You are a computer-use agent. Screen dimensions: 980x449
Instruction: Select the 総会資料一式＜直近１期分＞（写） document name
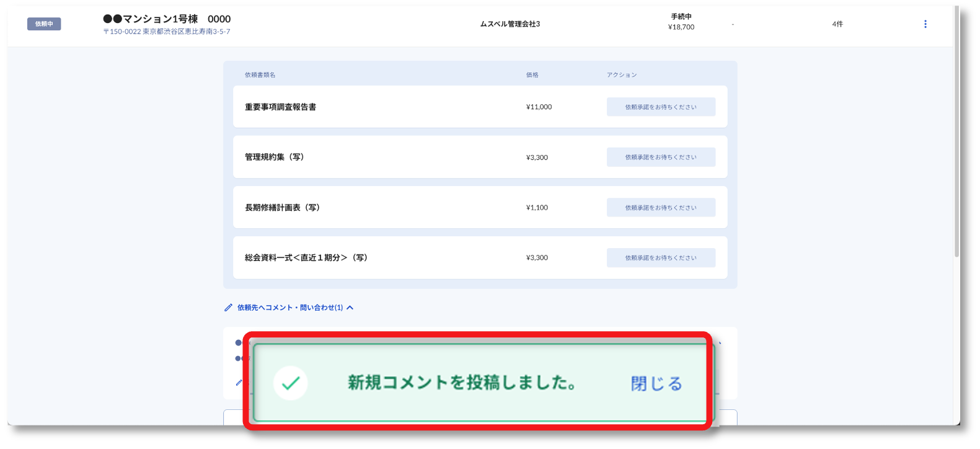point(306,257)
